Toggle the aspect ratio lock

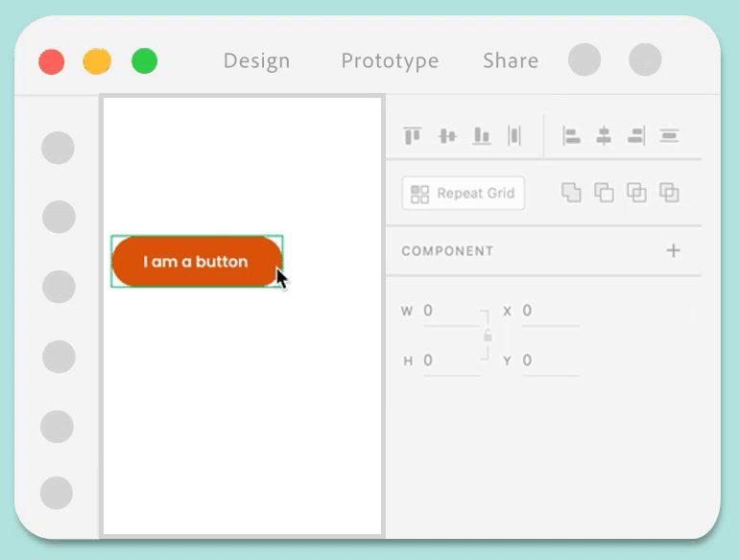[x=488, y=336]
